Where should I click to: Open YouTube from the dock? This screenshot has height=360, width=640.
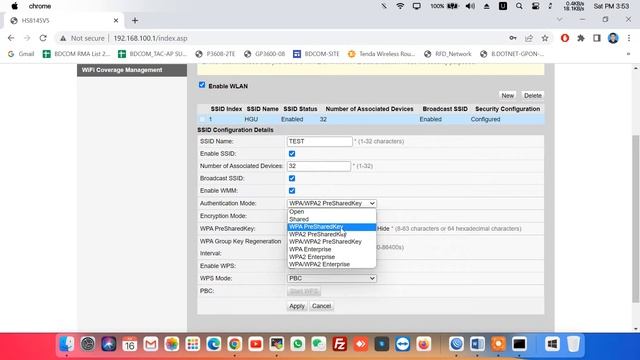256,344
